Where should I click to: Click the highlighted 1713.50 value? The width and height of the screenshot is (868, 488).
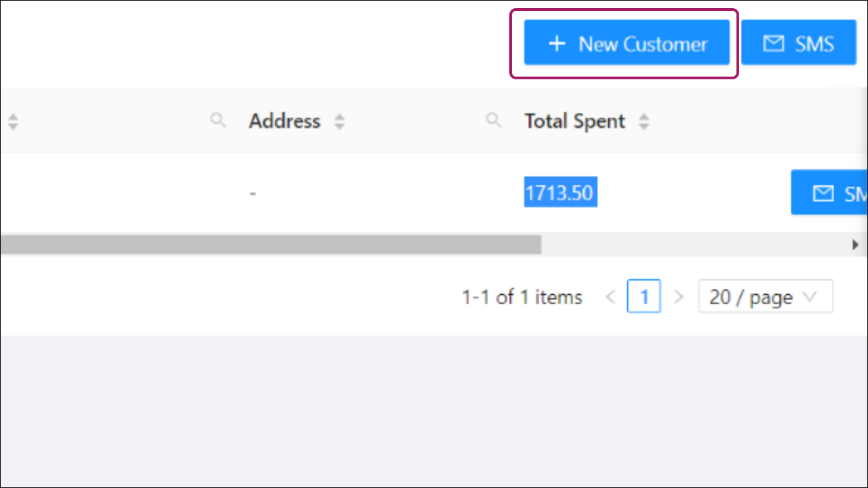click(560, 193)
